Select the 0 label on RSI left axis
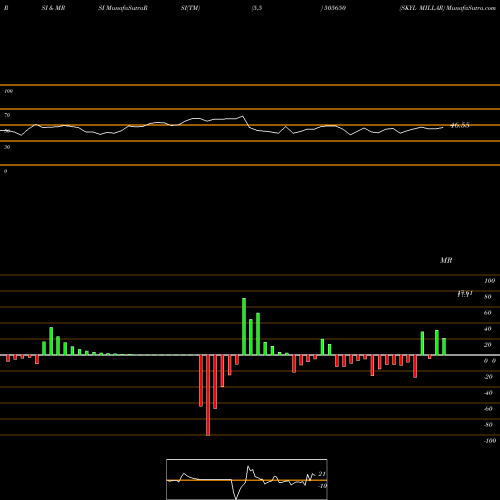The width and height of the screenshot is (500, 500). pos(5,171)
